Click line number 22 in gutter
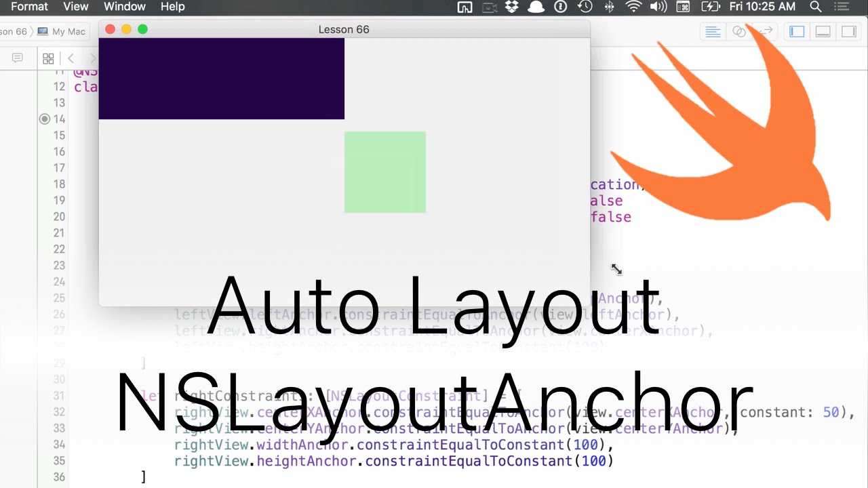This screenshot has height=488, width=868. (59, 249)
